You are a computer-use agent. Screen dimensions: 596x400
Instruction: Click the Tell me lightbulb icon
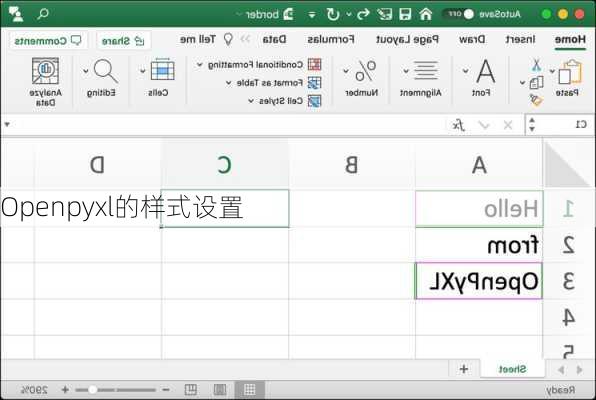pos(228,40)
